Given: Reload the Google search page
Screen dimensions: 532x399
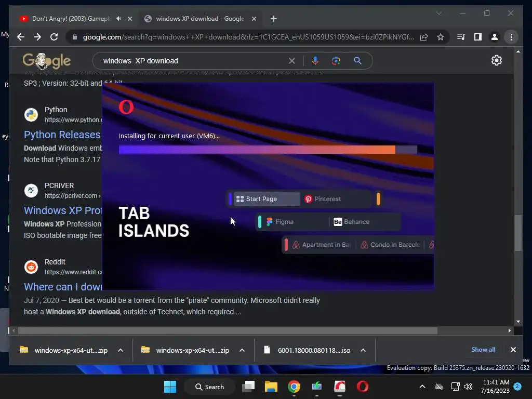Looking at the screenshot, I should [54, 37].
